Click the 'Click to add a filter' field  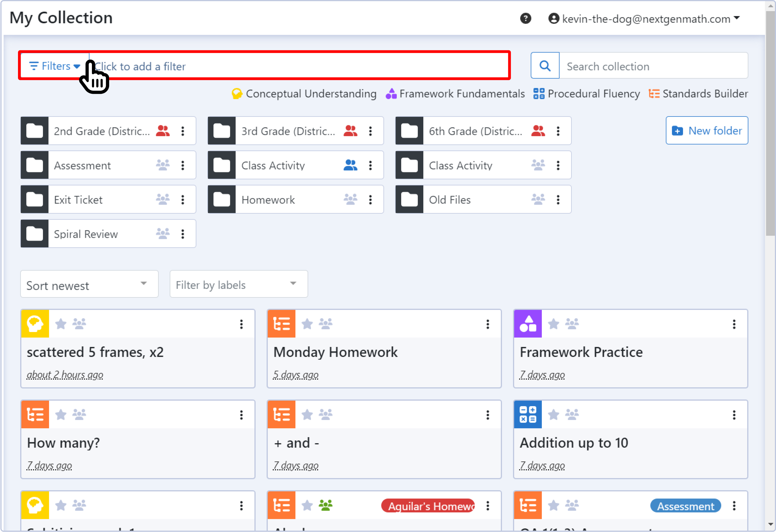click(299, 66)
